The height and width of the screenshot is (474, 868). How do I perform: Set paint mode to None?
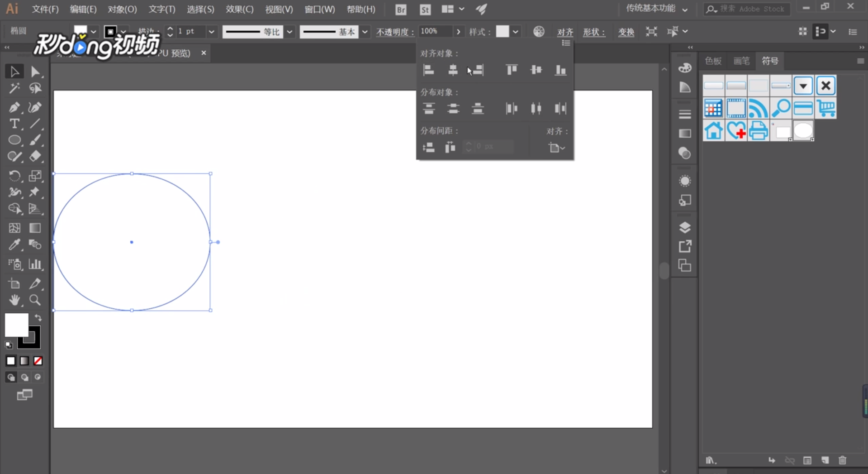coord(38,361)
